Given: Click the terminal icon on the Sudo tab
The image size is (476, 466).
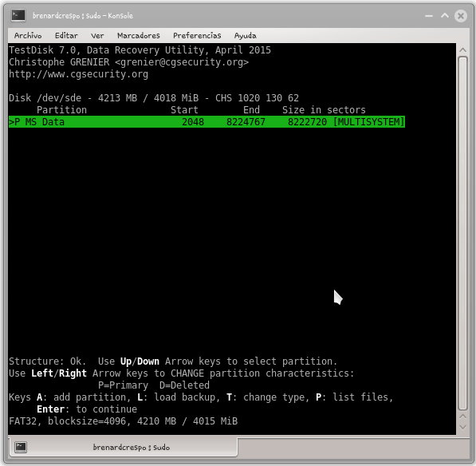Looking at the screenshot, I should [21, 447].
